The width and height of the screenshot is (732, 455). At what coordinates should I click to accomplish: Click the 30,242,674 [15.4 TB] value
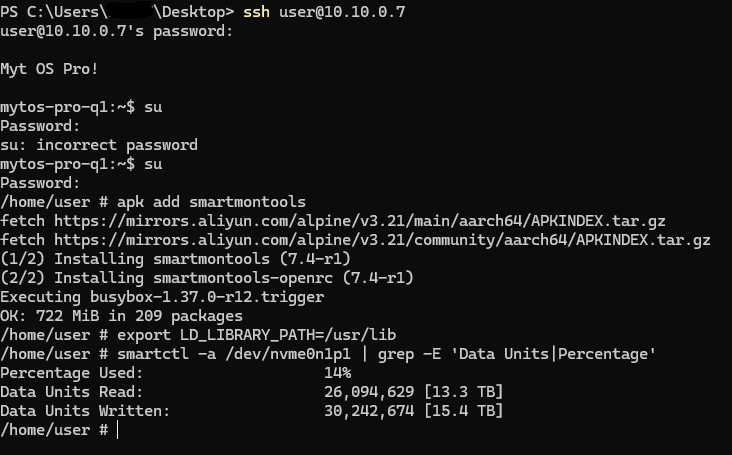click(x=413, y=410)
